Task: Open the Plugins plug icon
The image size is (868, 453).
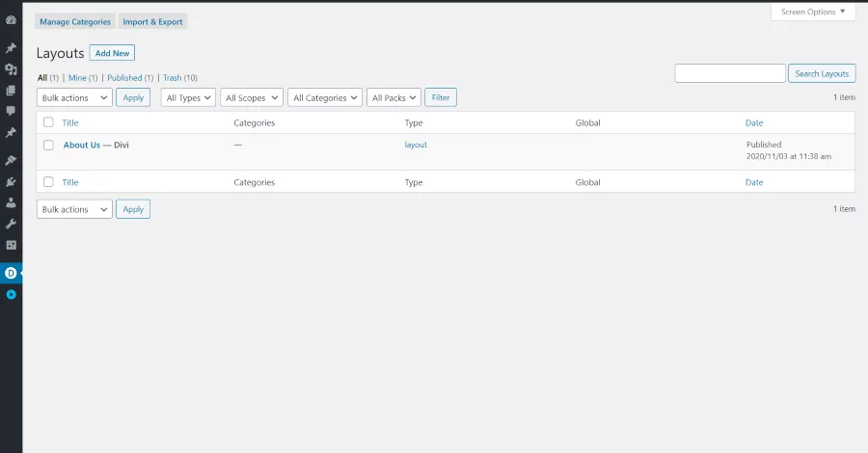Action: coord(11,182)
